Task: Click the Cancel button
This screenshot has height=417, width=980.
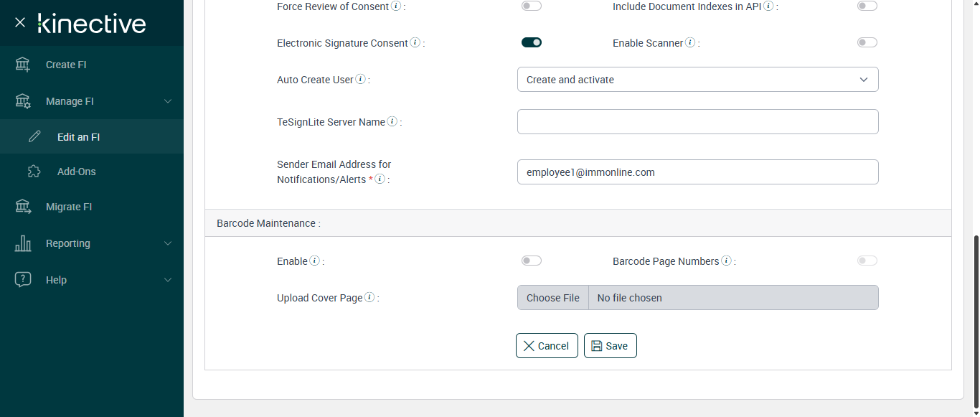Action: pyautogui.click(x=547, y=346)
